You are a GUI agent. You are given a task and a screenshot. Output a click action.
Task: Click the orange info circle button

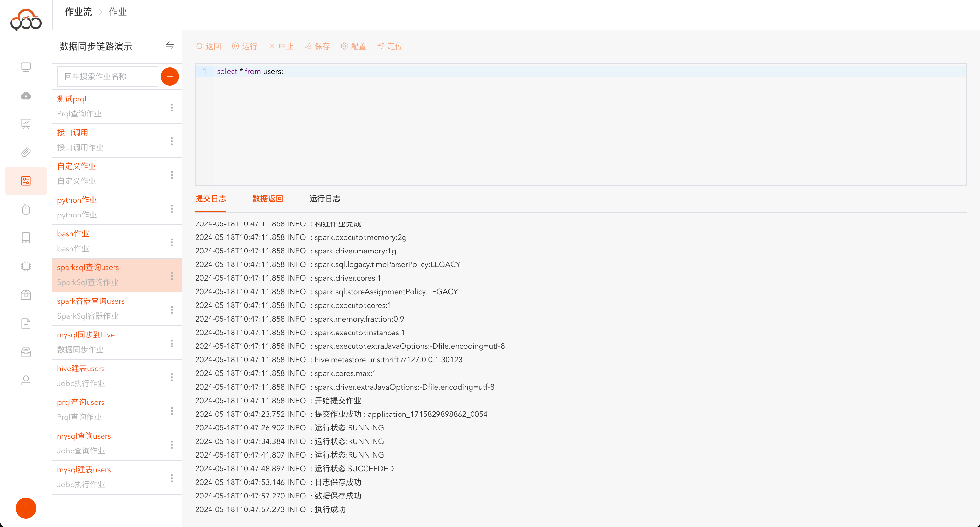(x=26, y=508)
